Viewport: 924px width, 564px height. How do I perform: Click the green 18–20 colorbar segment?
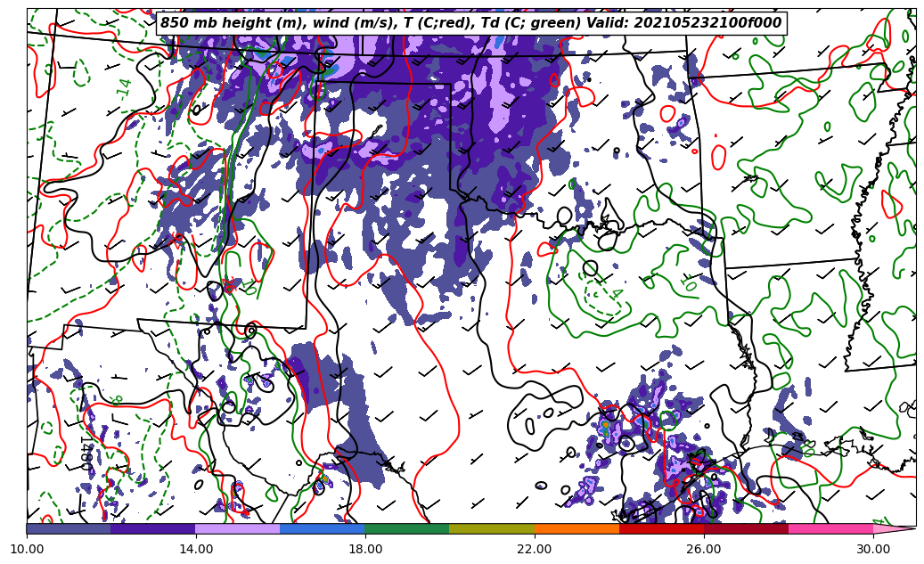click(x=407, y=528)
